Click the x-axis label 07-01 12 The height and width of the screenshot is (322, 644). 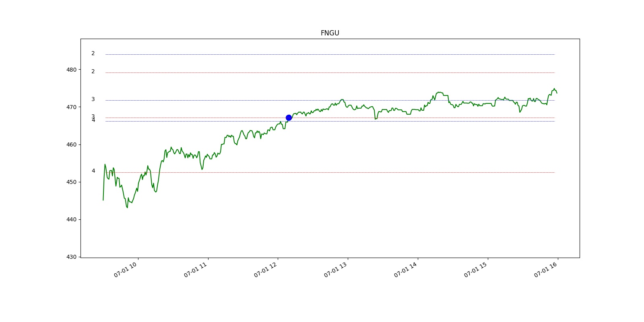pos(266,270)
